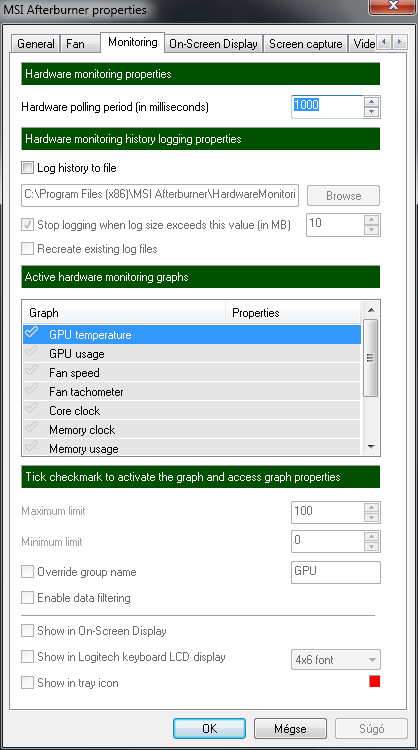Decrease the hardware polling period value
The width and height of the screenshot is (418, 750).
[372, 112]
